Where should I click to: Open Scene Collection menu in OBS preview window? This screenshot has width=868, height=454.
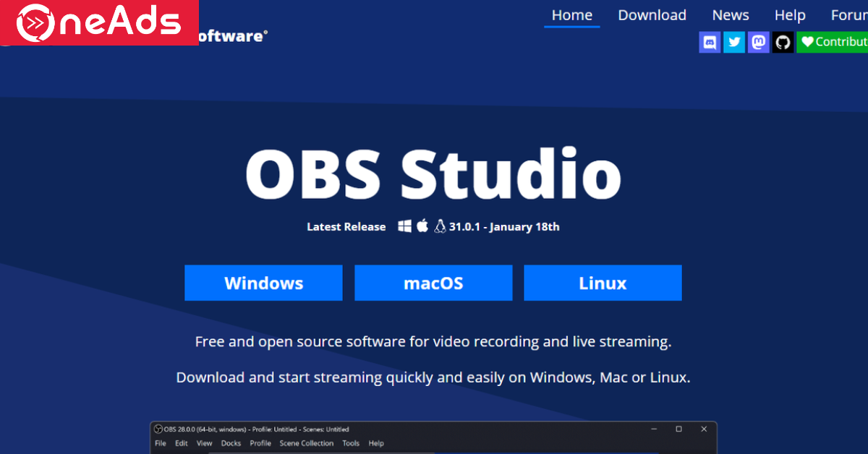pyautogui.click(x=307, y=443)
